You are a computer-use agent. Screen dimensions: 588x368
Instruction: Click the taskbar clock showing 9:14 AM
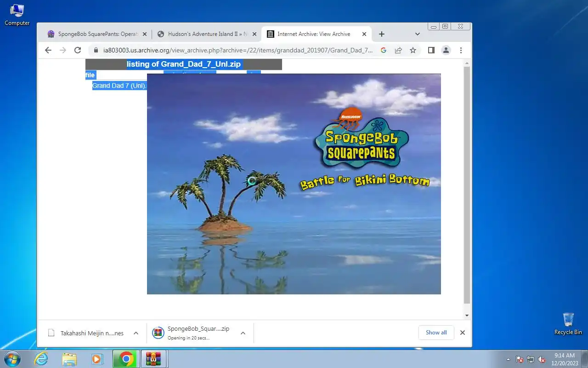pos(564,359)
